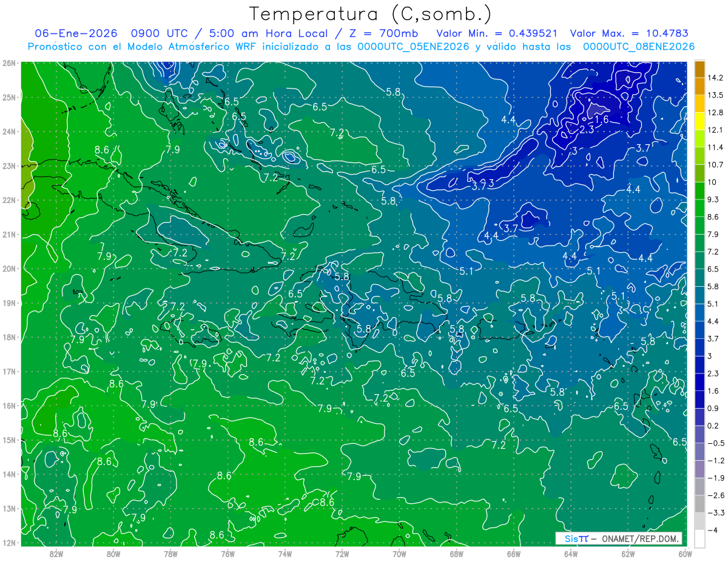Image resolution: width=728 pixels, height=562 pixels.
Task: Click the 78W longitude axis label
Action: pyautogui.click(x=170, y=554)
